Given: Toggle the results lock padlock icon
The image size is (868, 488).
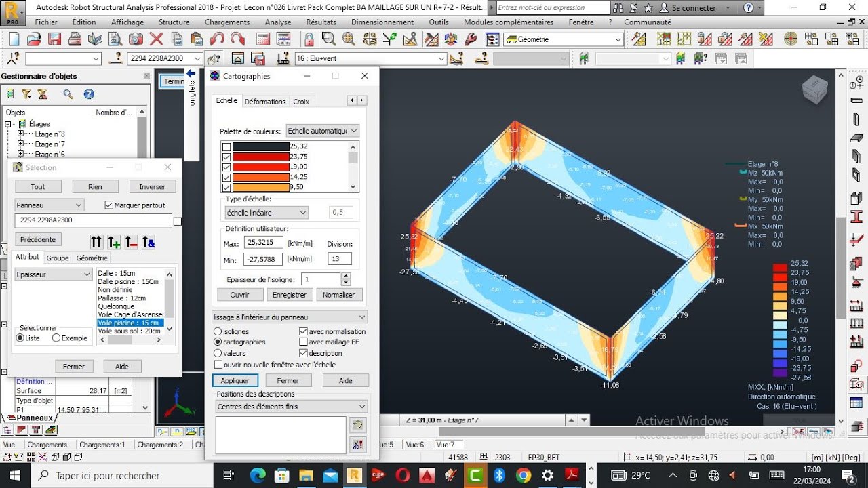Looking at the screenshot, I should [311, 39].
